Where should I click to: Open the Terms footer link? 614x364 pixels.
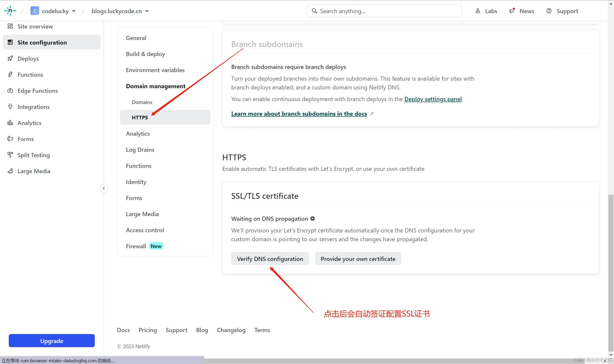point(262,330)
